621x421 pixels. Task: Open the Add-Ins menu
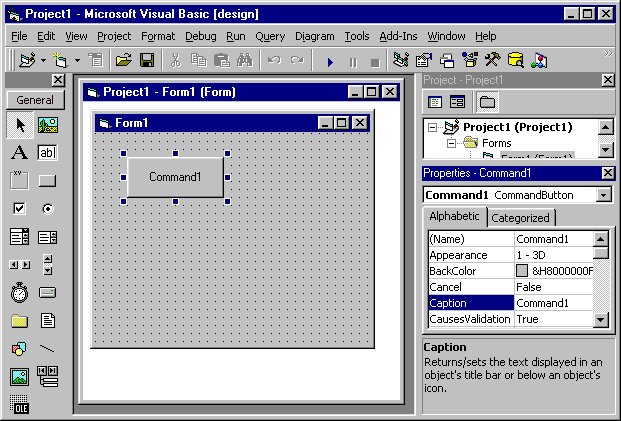[x=398, y=36]
